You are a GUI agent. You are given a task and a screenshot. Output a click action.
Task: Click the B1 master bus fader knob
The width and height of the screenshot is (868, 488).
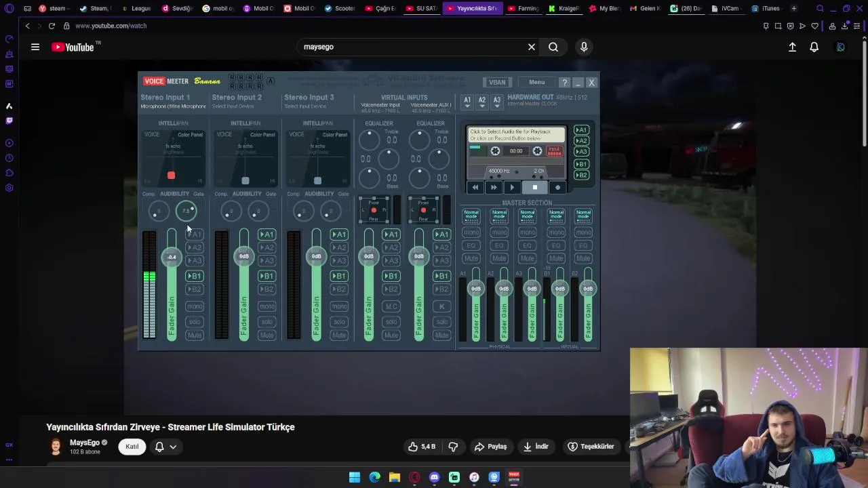(560, 289)
